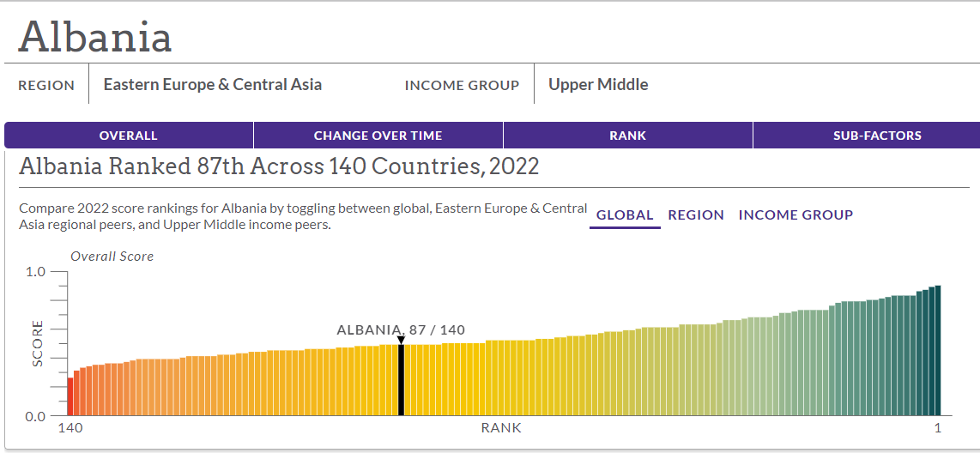Click the 140 label on the rank axis
This screenshot has height=453, width=980.
pos(70,428)
